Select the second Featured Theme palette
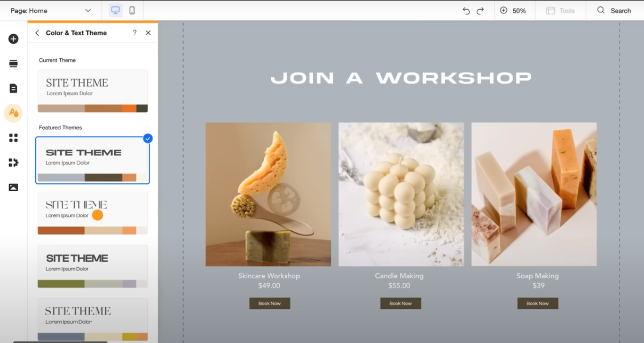The height and width of the screenshot is (343, 644). tap(92, 212)
